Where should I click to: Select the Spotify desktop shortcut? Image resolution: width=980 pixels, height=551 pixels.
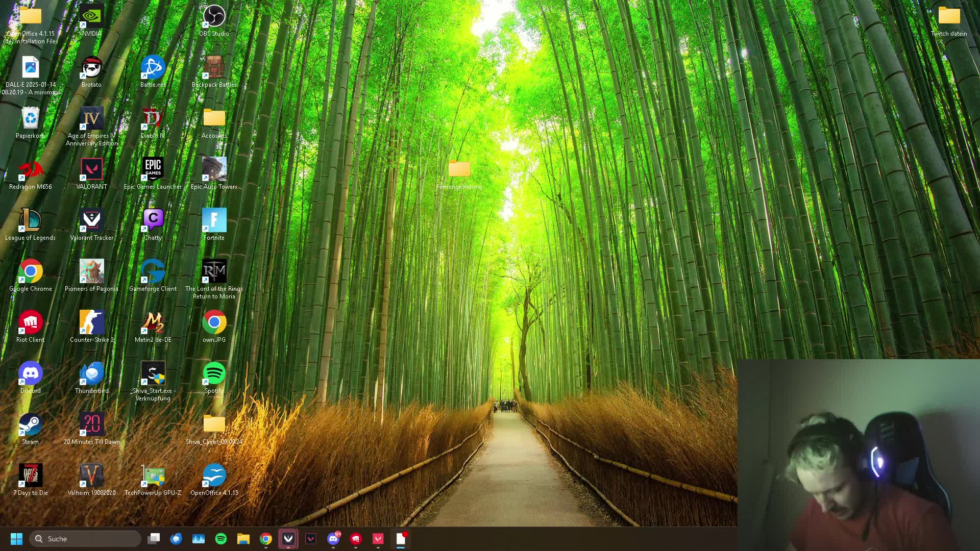click(214, 378)
